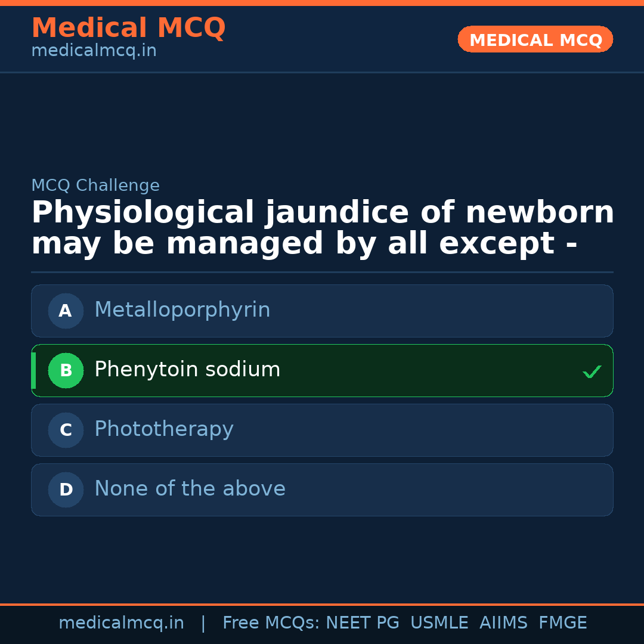
Task: Click the orange MEDICAL MCQ badge
Action: pyautogui.click(x=535, y=39)
